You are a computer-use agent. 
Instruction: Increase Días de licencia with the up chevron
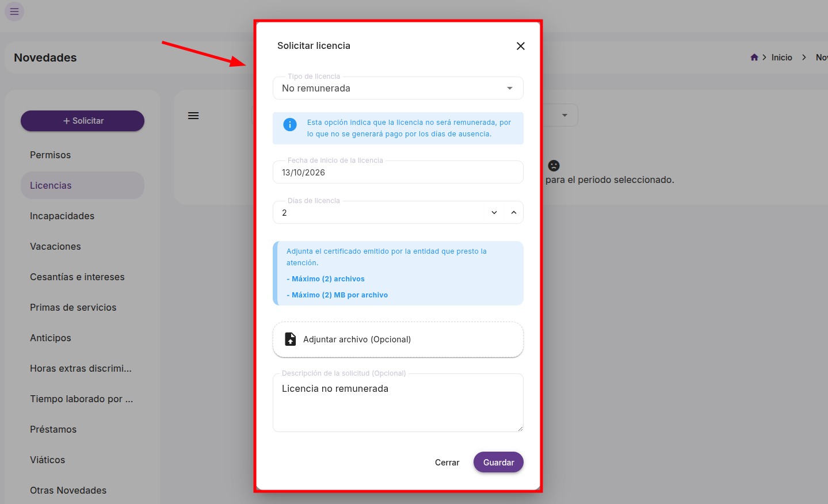pos(514,212)
